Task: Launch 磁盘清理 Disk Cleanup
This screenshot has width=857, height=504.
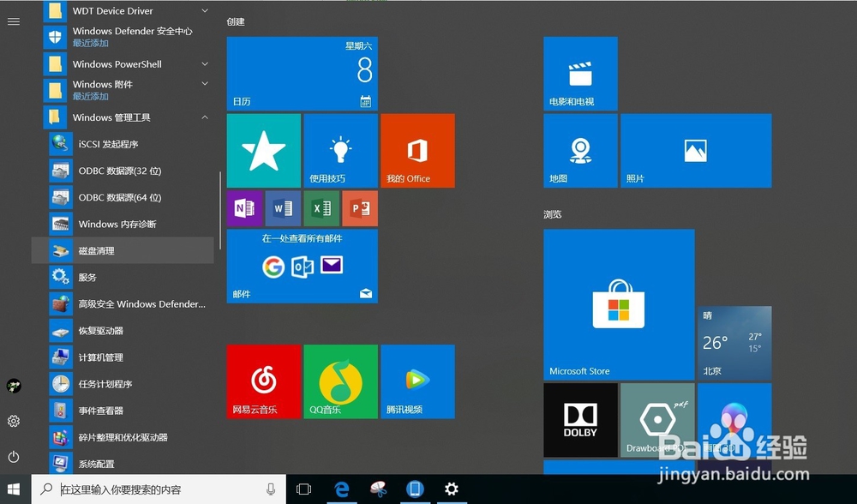Action: [123, 251]
